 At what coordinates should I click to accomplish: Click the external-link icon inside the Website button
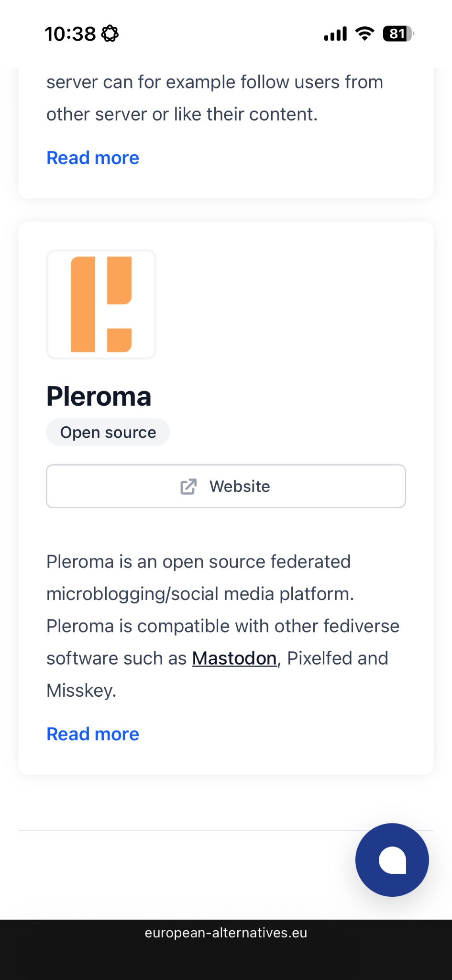tap(188, 487)
